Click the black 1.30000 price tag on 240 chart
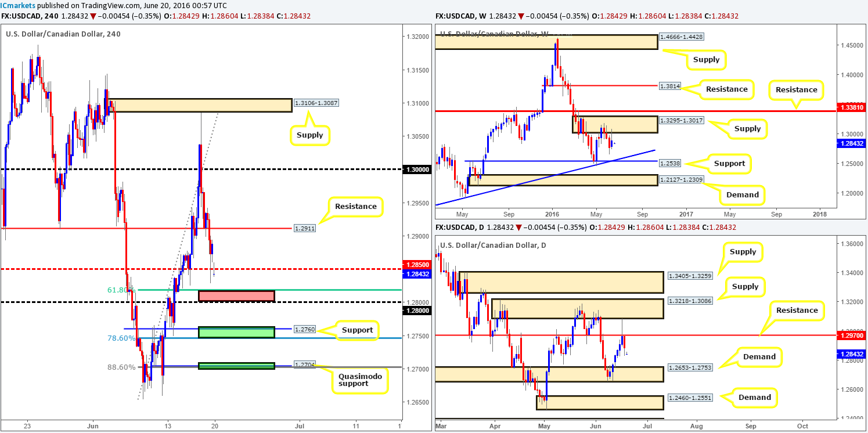Image resolution: width=868 pixels, height=433 pixels. click(417, 169)
